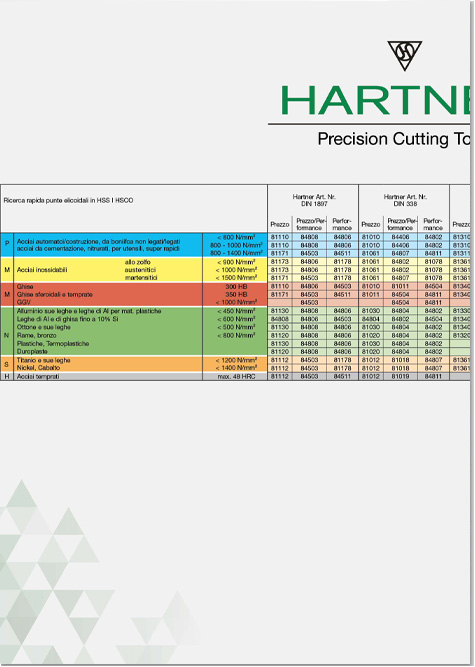Viewport: 475px width, 667px height.
Task: Select 'Leghe di Al e di ghisa' row label
Action: [67, 319]
